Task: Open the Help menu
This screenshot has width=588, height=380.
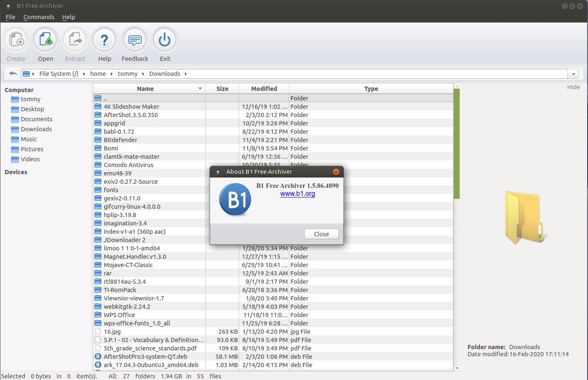Action: click(69, 17)
